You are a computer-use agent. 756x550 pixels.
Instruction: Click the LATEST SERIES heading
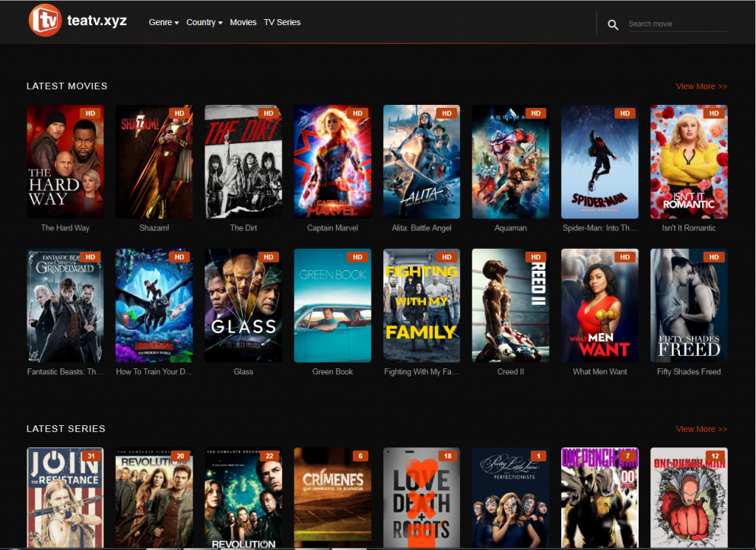[66, 429]
